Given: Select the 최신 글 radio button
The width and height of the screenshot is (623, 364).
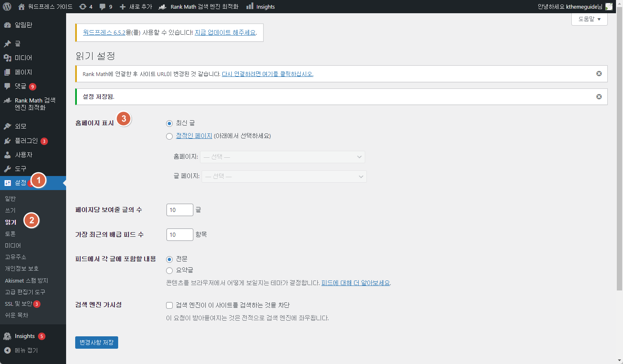Looking at the screenshot, I should pos(169,124).
